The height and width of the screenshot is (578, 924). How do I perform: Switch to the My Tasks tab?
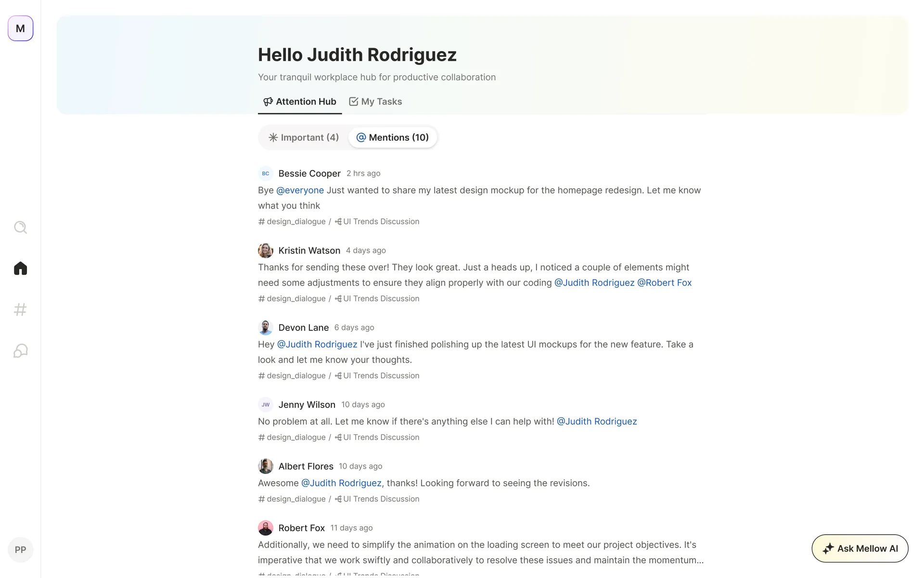pos(375,102)
